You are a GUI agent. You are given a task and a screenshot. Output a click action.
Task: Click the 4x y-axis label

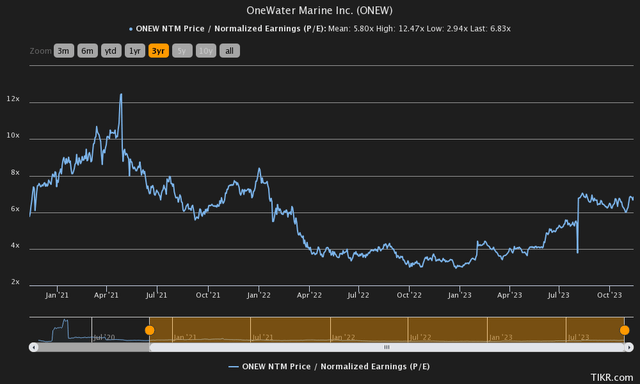coord(15,245)
